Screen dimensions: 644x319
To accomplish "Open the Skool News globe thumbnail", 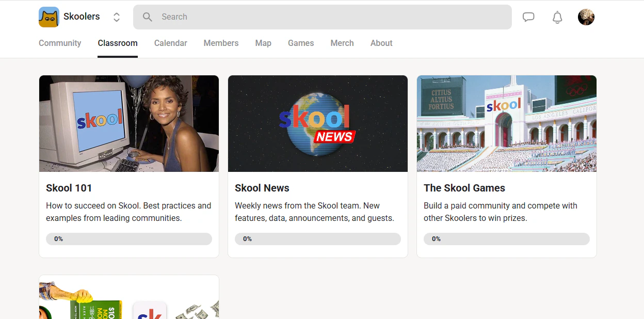I will pyautogui.click(x=318, y=124).
